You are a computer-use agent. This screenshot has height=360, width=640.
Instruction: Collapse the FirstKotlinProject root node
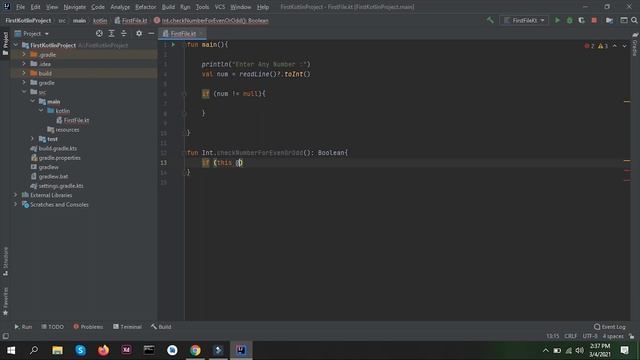point(16,45)
